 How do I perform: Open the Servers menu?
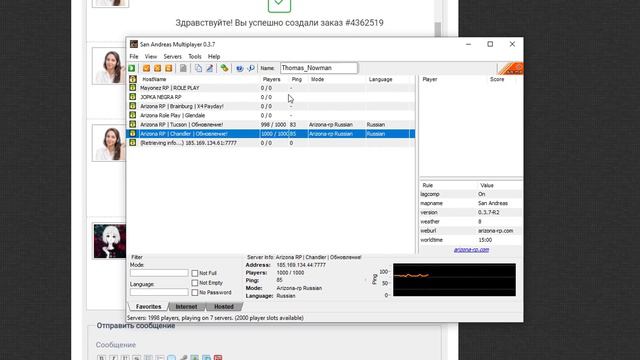(x=172, y=57)
